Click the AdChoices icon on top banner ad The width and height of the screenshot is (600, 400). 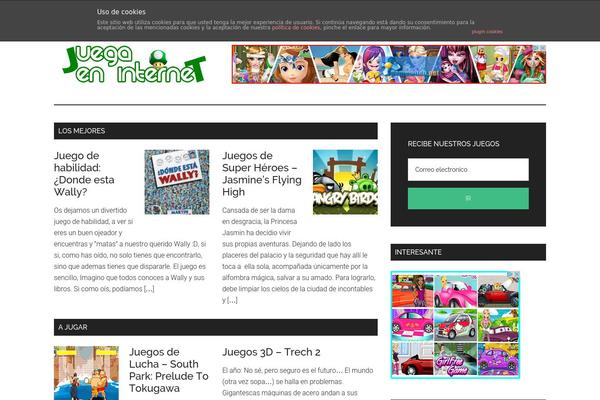[538, 48]
